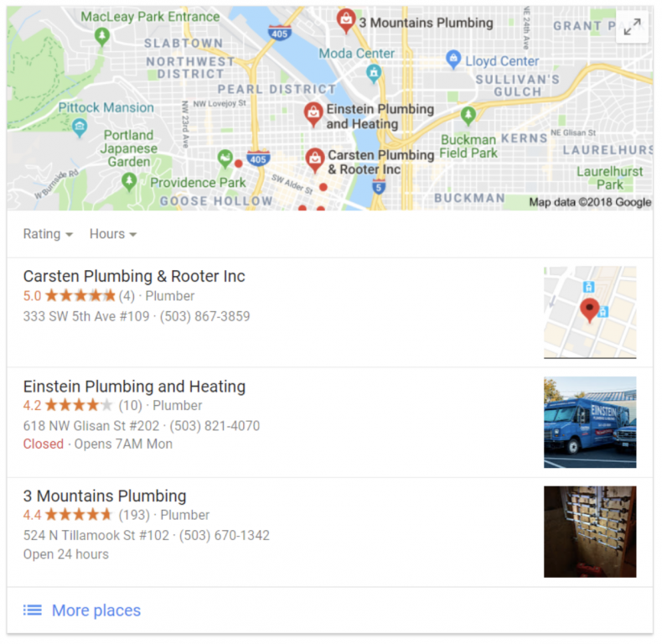Expand the map to full screen

coord(632,27)
